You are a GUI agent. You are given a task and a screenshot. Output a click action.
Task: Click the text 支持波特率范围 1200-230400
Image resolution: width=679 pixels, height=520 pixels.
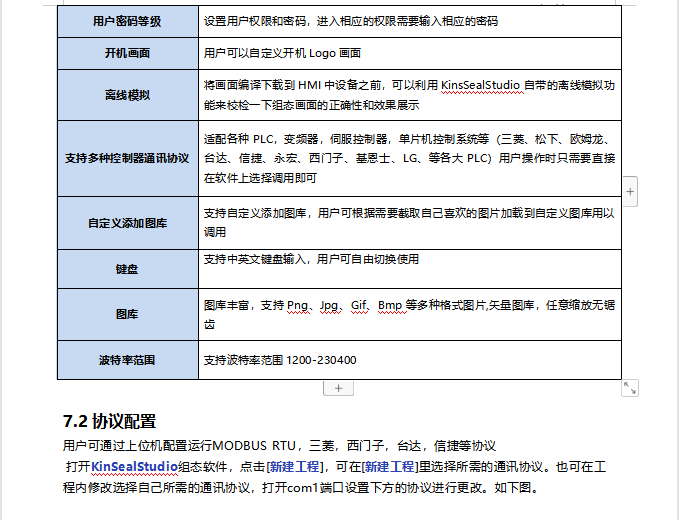[x=280, y=360]
